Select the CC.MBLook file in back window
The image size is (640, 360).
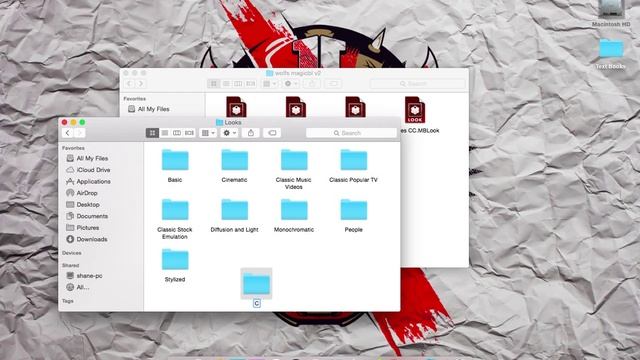415,110
